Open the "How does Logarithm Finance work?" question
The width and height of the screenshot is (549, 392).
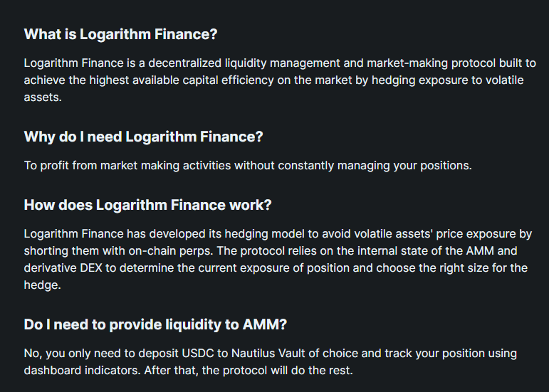click(147, 205)
